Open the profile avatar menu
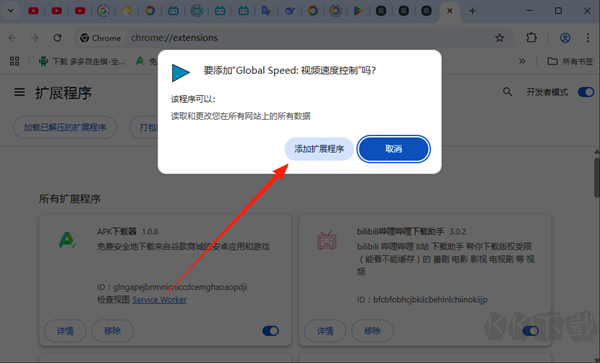The width and height of the screenshot is (600, 363). coord(565,38)
